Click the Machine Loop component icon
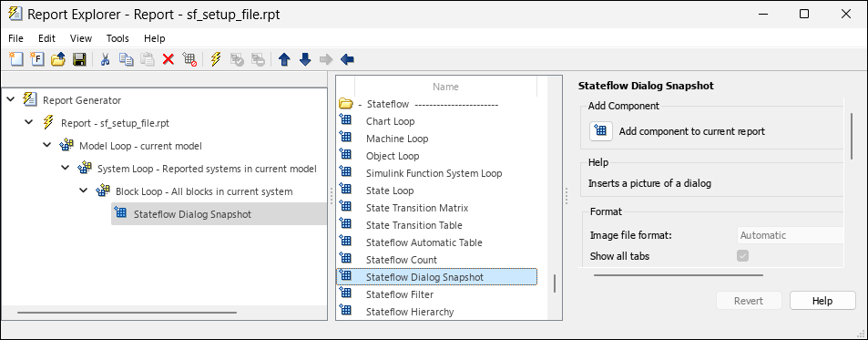 pyautogui.click(x=345, y=138)
